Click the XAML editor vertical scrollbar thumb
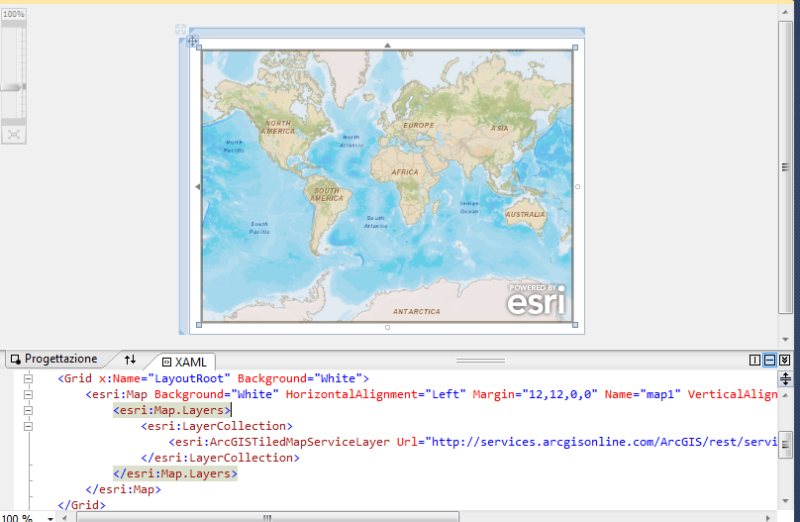The height and width of the screenshot is (522, 800). pos(785,444)
